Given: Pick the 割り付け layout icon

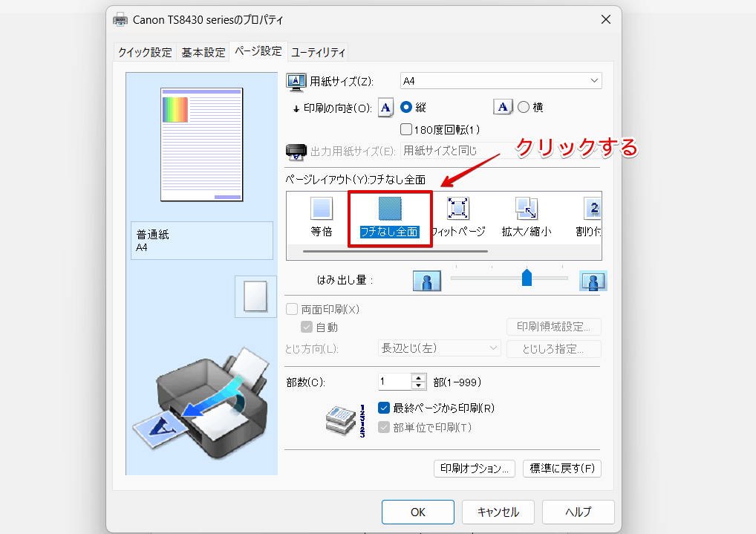Looking at the screenshot, I should pos(592,210).
